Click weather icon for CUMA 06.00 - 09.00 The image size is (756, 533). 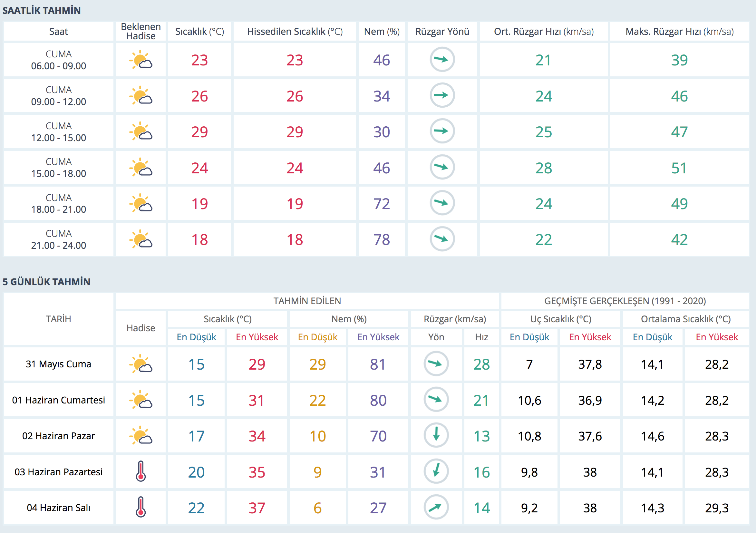click(x=141, y=60)
